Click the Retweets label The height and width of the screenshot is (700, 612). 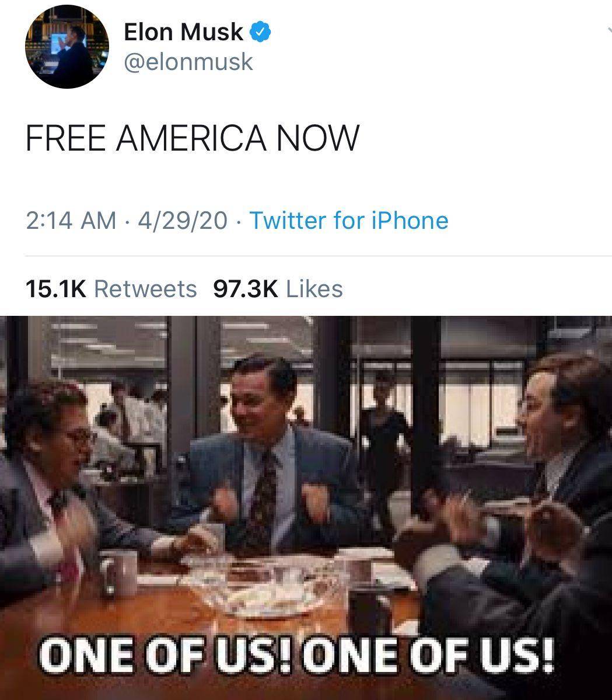[145, 289]
